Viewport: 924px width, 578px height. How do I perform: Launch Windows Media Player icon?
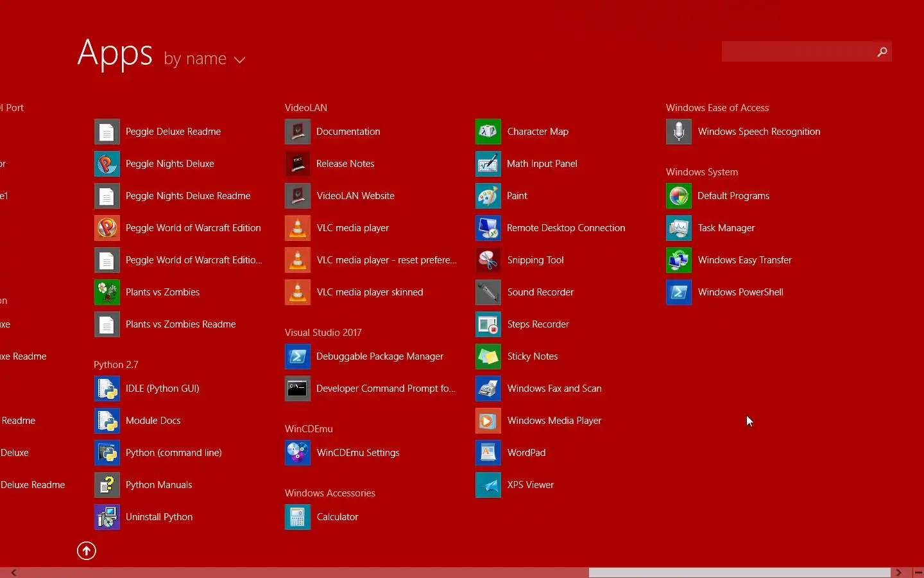(488, 421)
